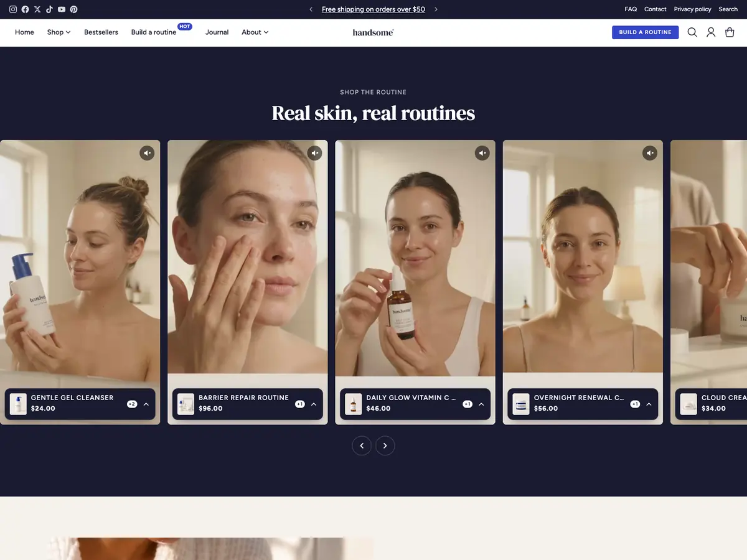
Task: Expand the Daily Glow Vitamin C product panel
Action: coord(481,404)
